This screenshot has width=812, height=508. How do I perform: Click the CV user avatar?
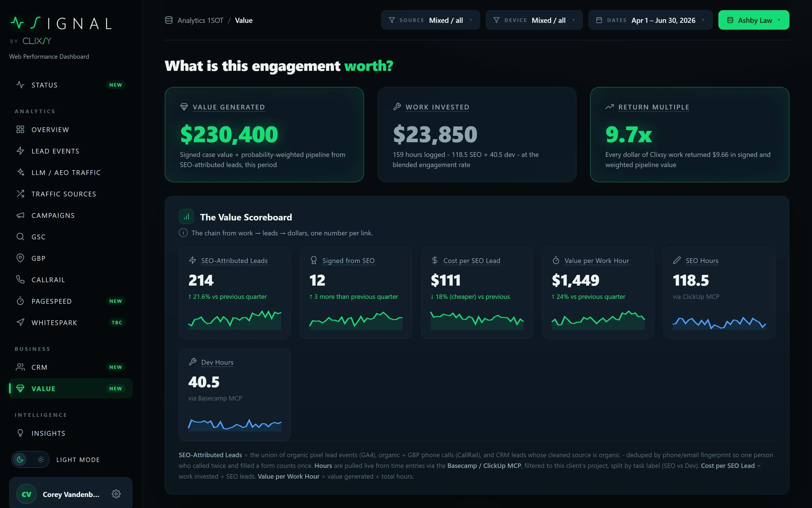[27, 494]
